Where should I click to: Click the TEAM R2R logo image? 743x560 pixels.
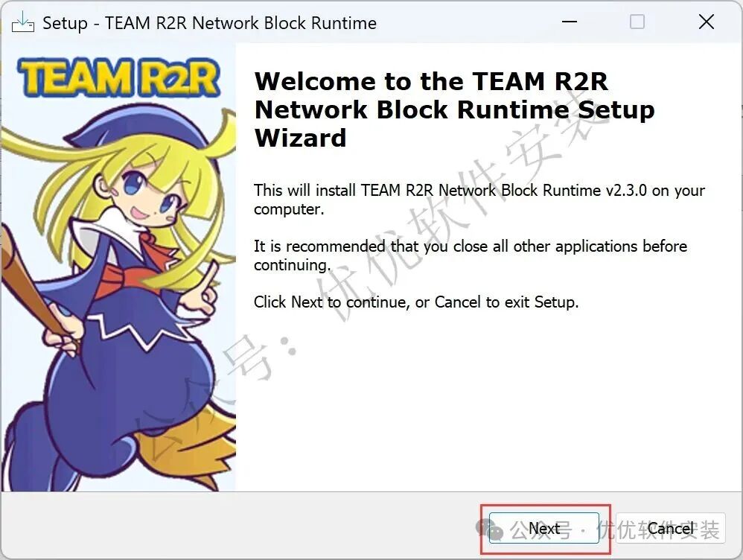[118, 77]
